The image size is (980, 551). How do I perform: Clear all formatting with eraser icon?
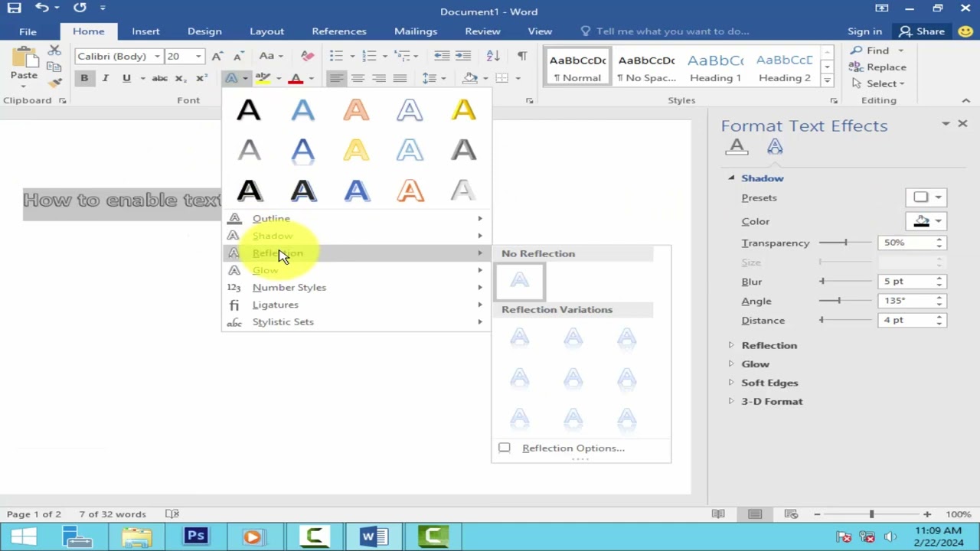pos(307,56)
